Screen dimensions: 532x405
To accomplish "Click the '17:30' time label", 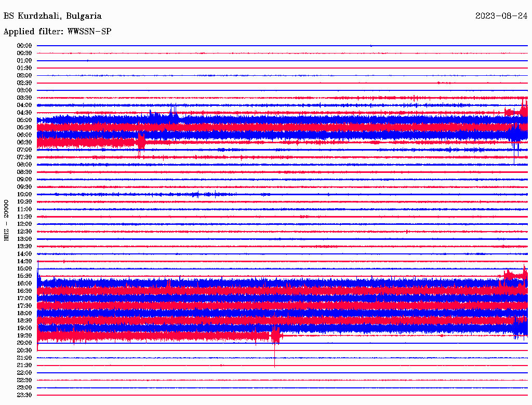I will click(24, 306).
